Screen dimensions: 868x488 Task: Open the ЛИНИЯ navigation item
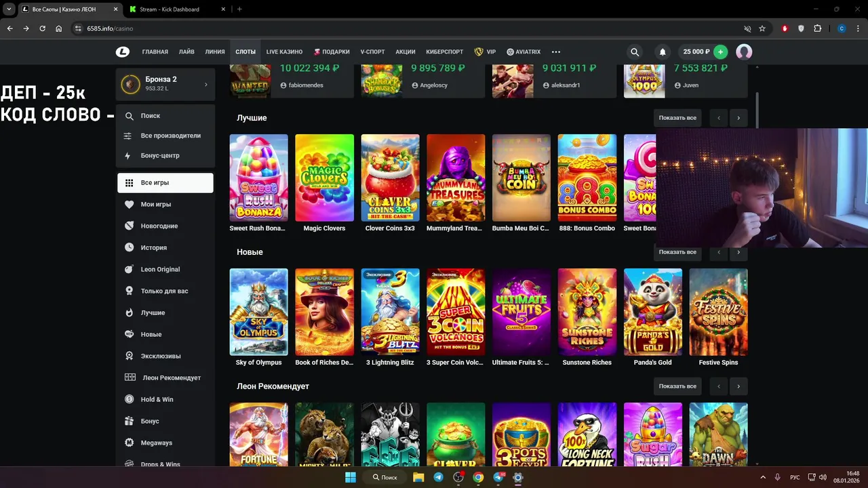point(215,52)
